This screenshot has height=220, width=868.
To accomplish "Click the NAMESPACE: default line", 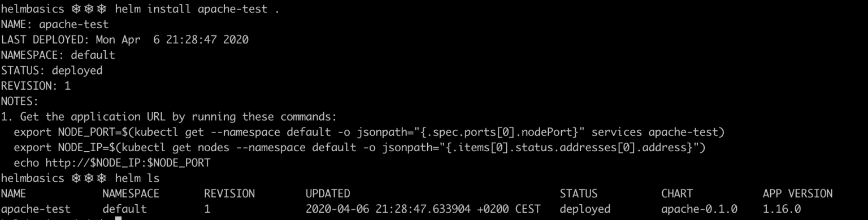I will click(x=58, y=55).
